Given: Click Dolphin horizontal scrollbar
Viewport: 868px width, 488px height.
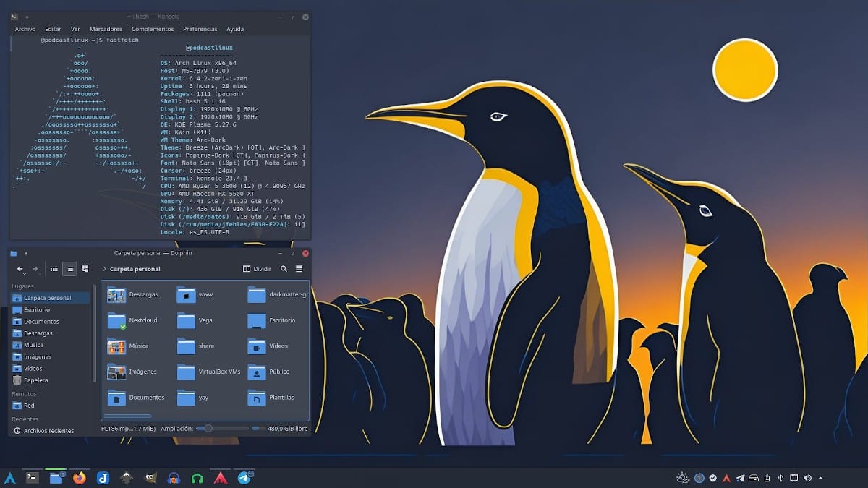Looking at the screenshot, I should point(128,416).
